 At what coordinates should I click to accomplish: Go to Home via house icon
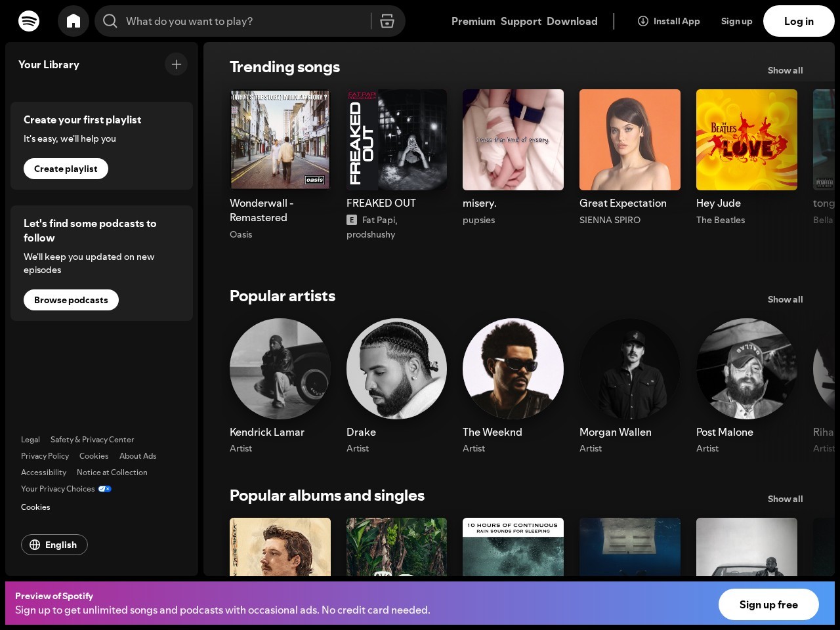pyautogui.click(x=73, y=21)
